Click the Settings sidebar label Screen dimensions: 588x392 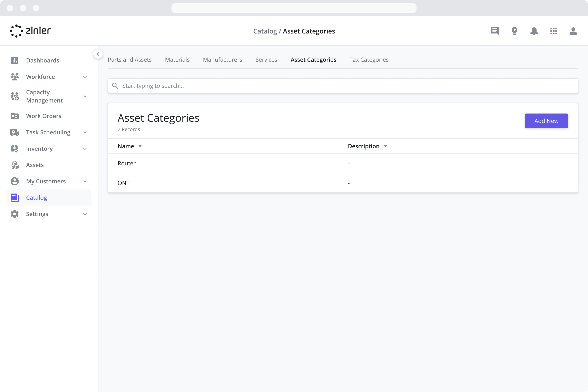(37, 214)
